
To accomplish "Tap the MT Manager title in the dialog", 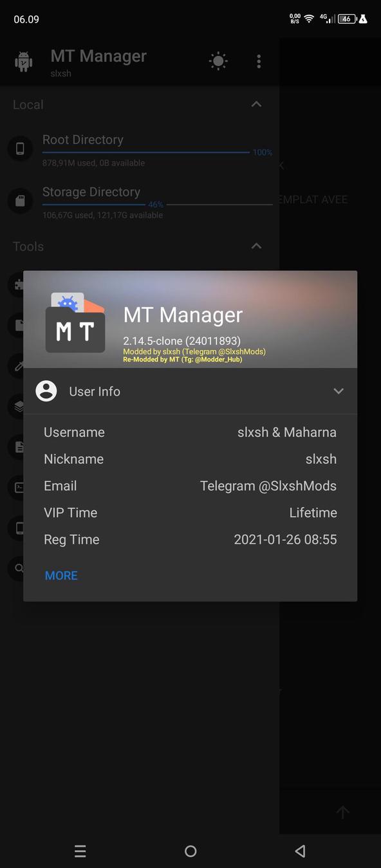I will [183, 315].
